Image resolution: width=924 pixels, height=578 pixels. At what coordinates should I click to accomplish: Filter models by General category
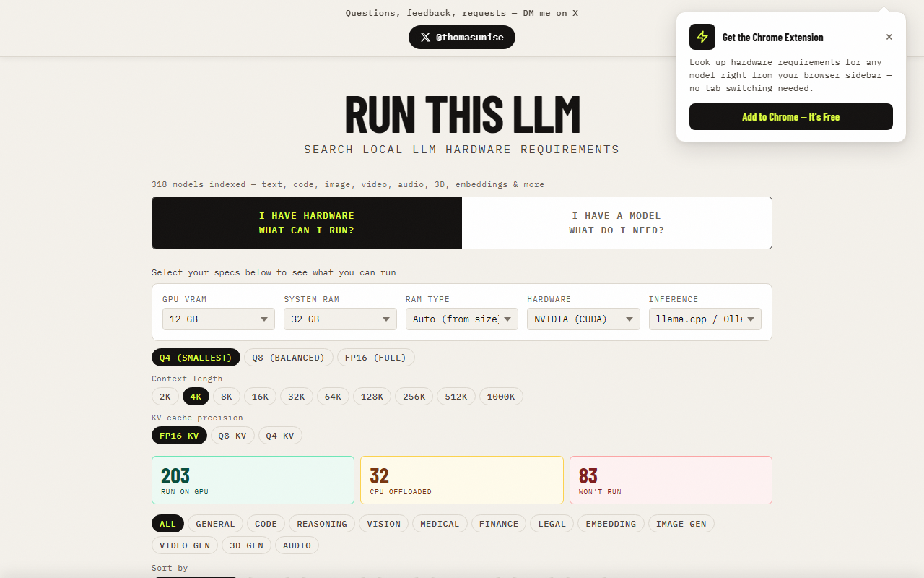pyautogui.click(x=215, y=524)
